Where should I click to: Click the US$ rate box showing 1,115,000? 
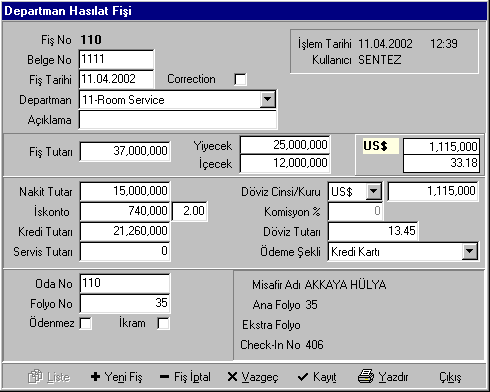441,146
